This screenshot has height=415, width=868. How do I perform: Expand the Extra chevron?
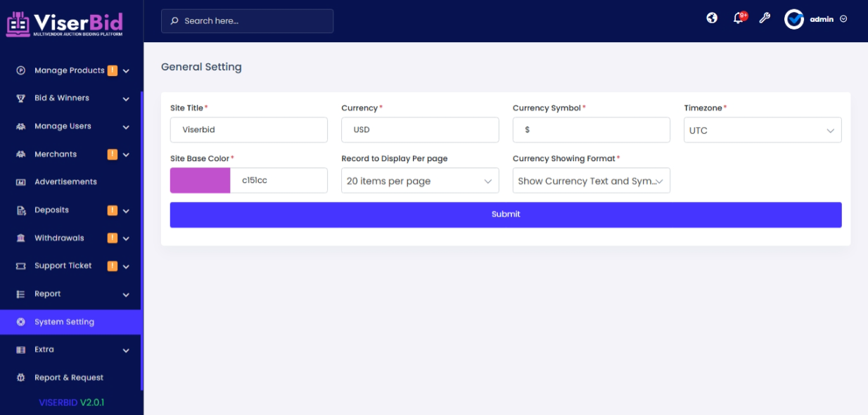[126, 350]
